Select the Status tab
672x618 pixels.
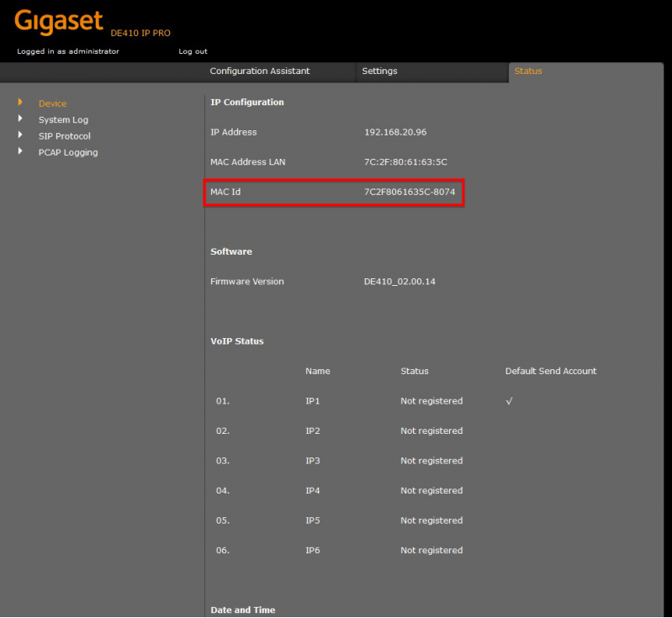[528, 71]
